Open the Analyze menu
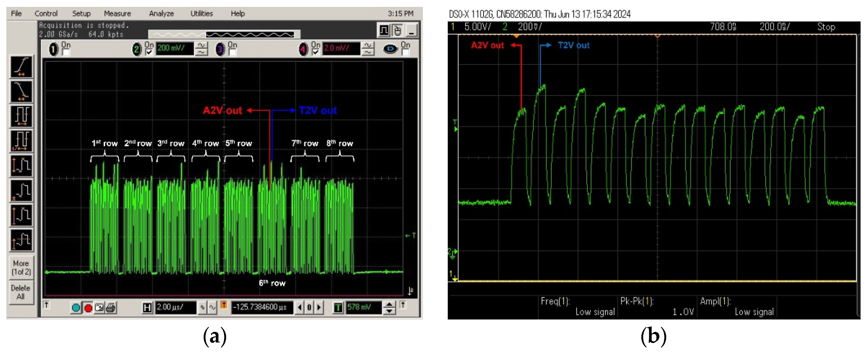The height and width of the screenshot is (352, 868). (161, 13)
